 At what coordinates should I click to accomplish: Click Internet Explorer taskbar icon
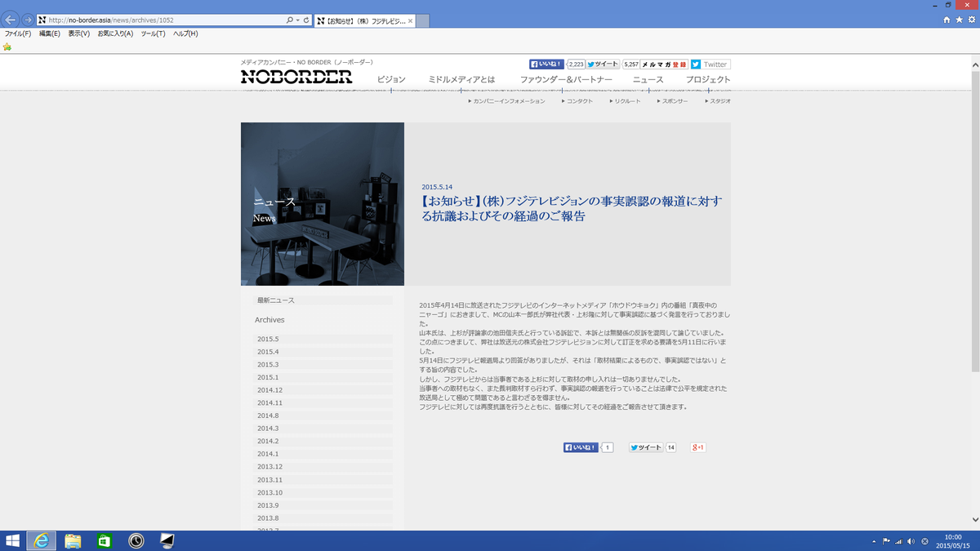click(x=42, y=540)
